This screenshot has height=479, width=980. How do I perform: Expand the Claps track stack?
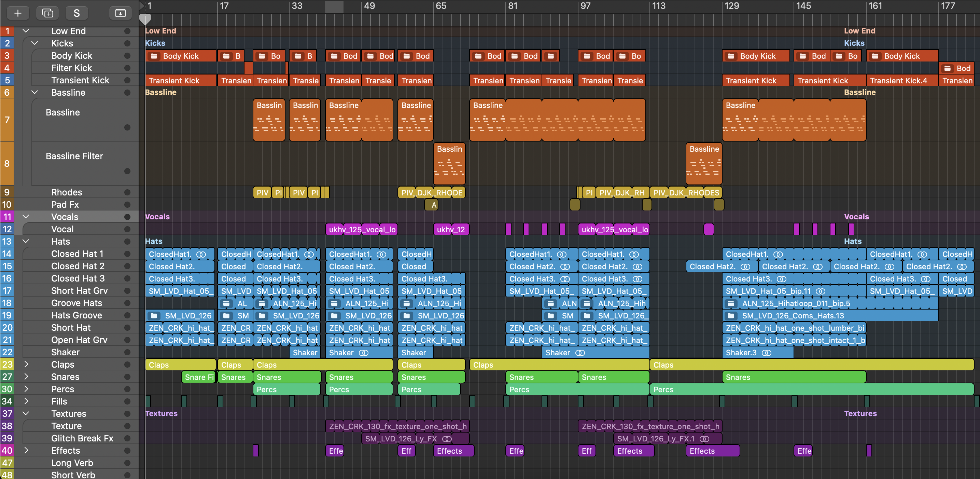pos(26,365)
